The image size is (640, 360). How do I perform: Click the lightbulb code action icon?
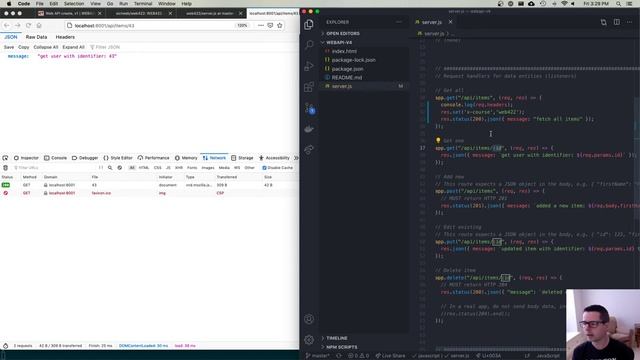point(438,140)
